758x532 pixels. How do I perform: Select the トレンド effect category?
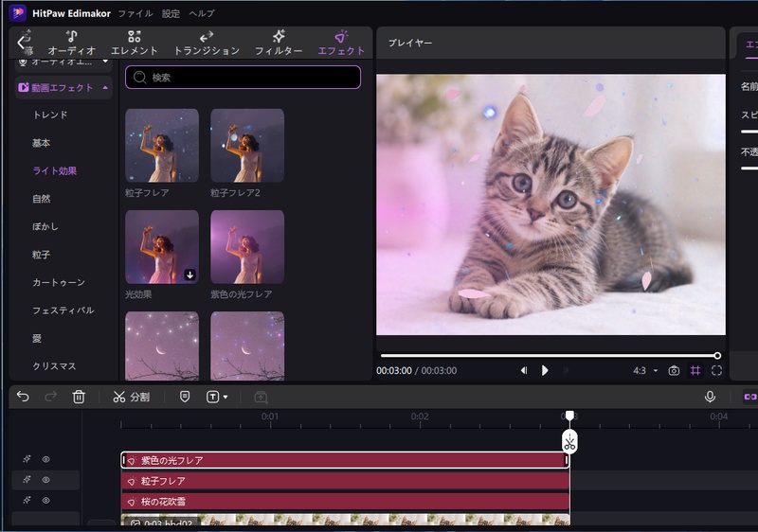point(50,115)
